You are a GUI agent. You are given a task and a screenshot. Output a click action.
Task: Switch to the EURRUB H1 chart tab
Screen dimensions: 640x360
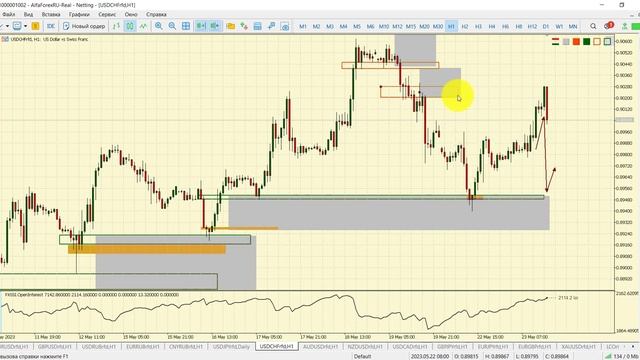click(x=142, y=347)
